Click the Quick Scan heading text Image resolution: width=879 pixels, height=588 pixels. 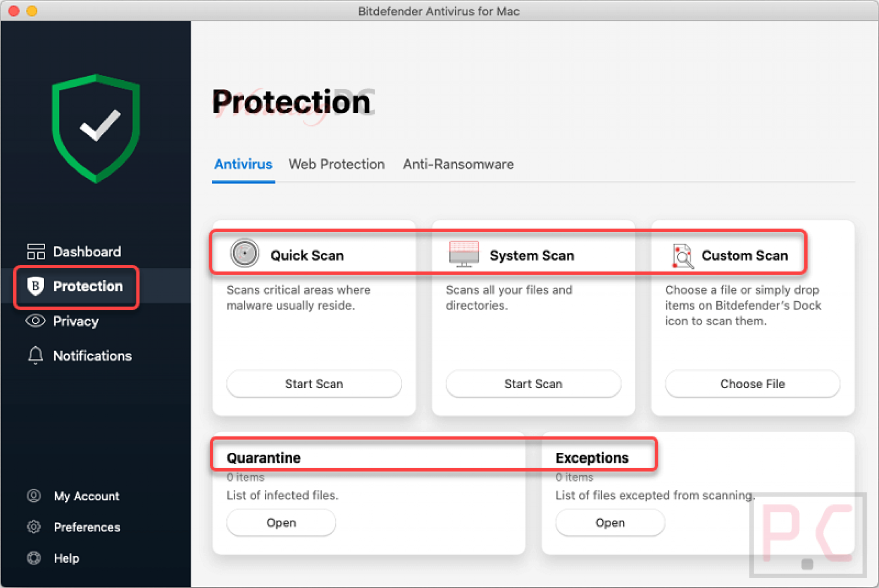[x=307, y=255]
